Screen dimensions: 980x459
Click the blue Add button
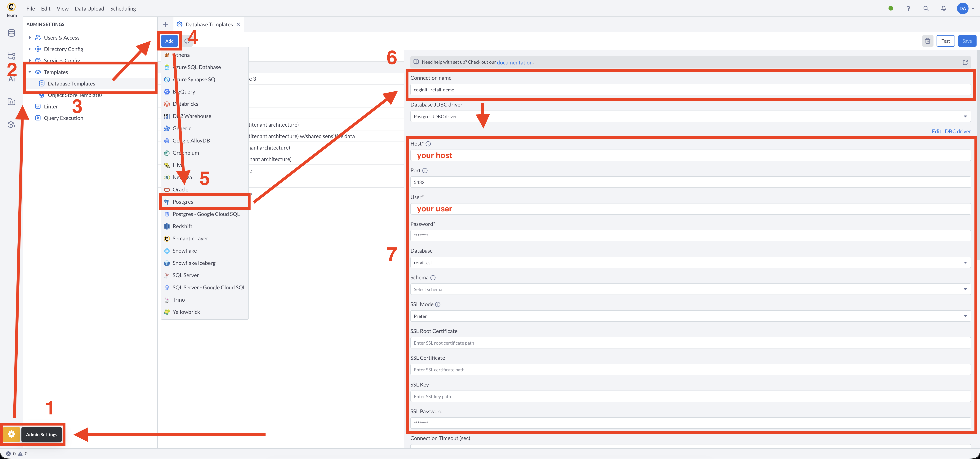point(169,41)
